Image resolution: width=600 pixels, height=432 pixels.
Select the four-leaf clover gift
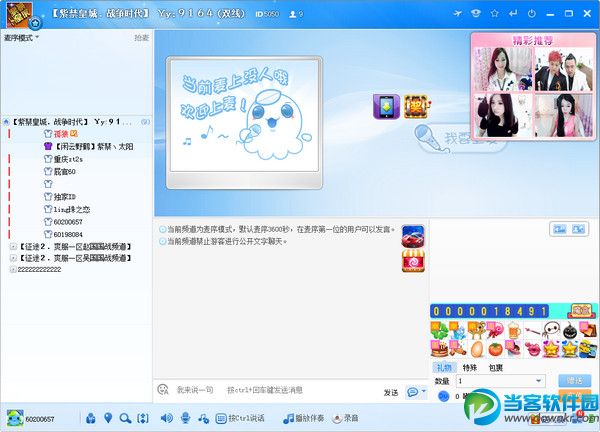pos(439,330)
